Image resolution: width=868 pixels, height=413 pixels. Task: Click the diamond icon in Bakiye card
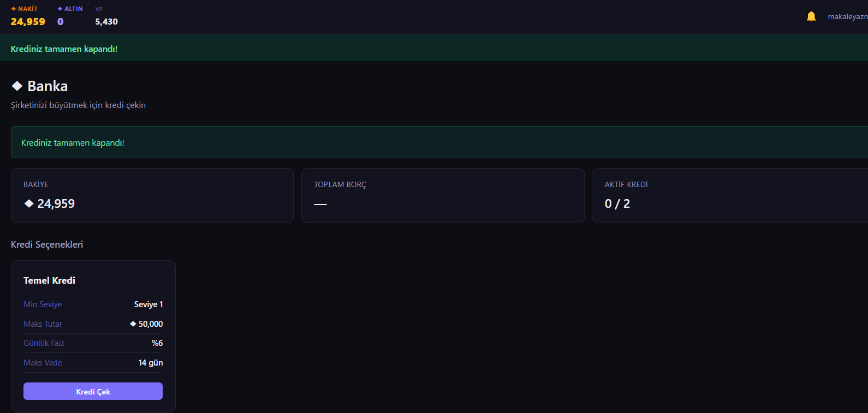pos(29,203)
